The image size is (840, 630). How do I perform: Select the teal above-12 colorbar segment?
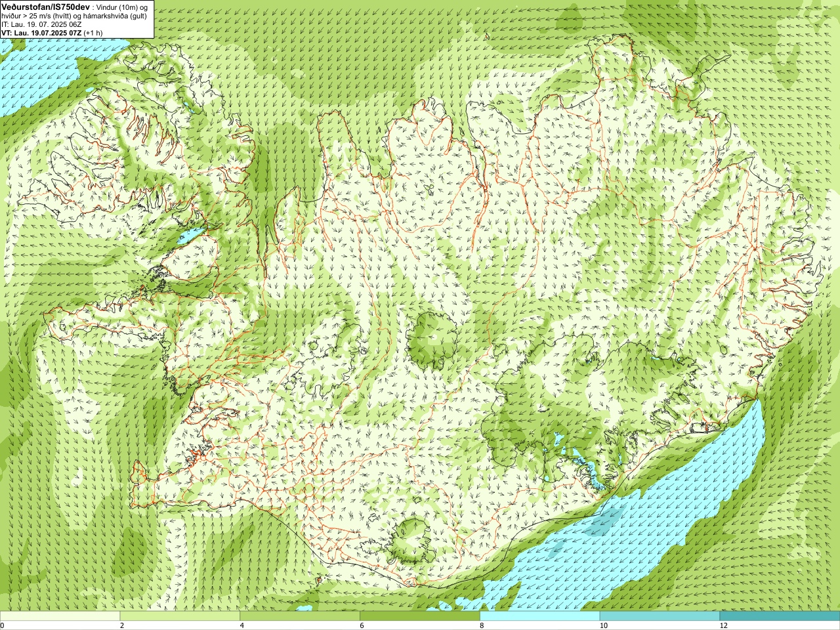coord(780,616)
